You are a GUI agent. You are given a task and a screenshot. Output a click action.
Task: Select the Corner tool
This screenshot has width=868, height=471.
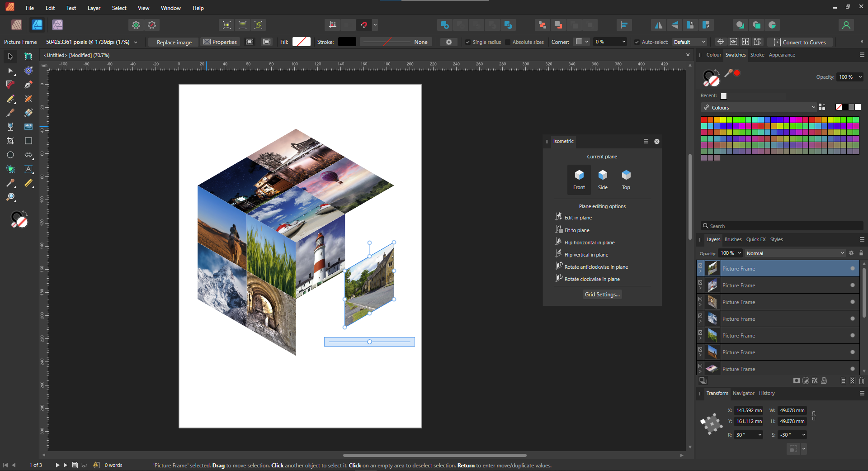[x=10, y=85]
